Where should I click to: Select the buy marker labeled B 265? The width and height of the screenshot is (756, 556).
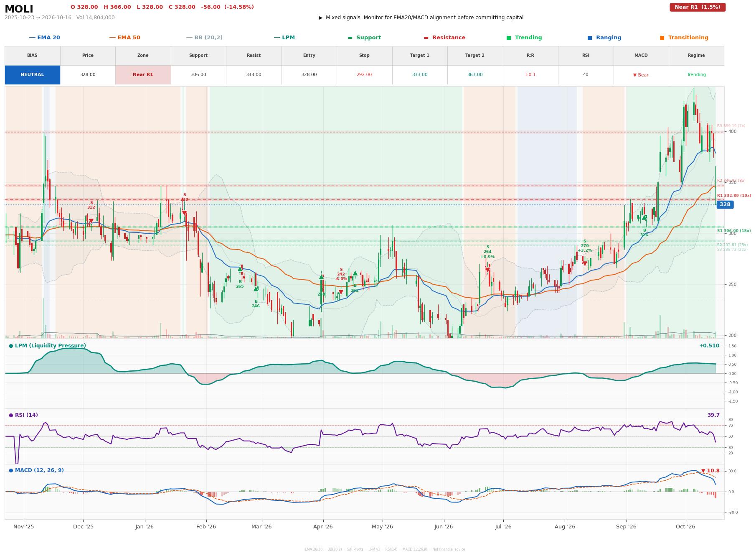[x=240, y=269]
